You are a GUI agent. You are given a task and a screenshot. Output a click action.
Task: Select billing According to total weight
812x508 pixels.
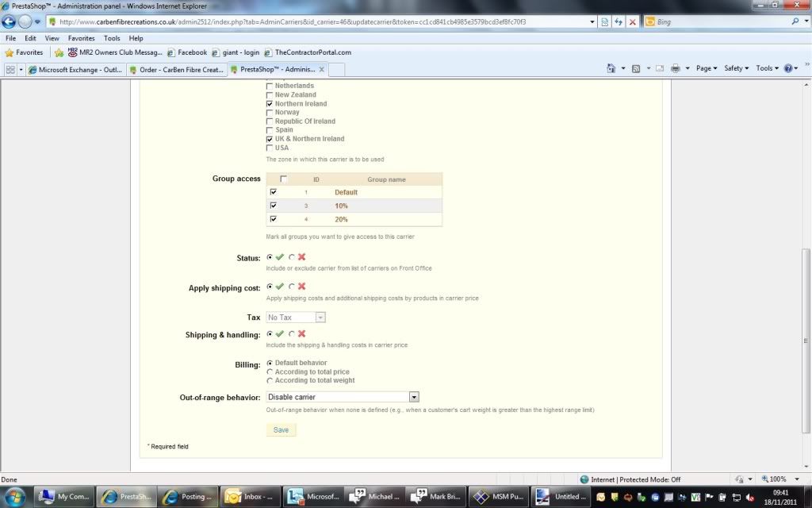pos(270,380)
